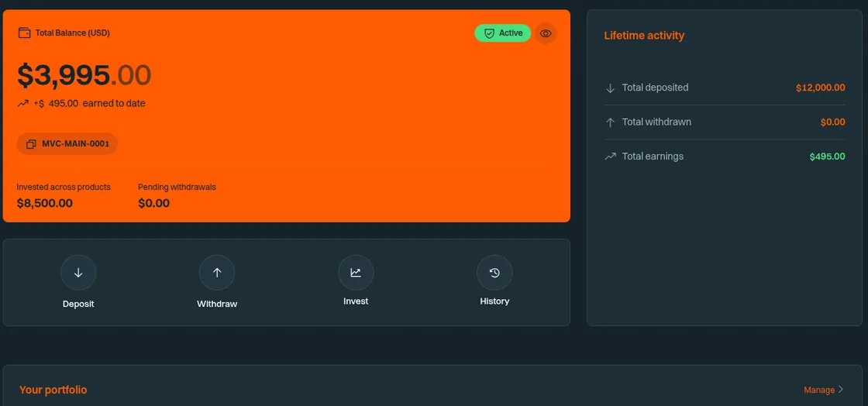This screenshot has height=406, width=868.
Task: Toggle balance visibility with eye icon
Action: point(546,33)
